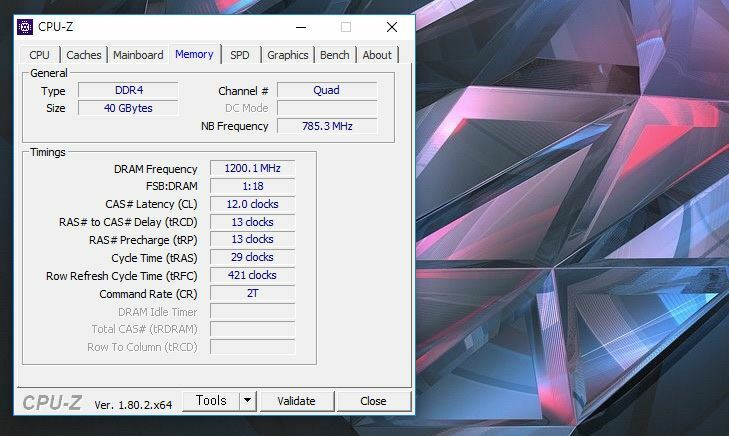The height and width of the screenshot is (436, 729).
Task: Click the RAS# Precharge 13 clocks value
Action: pyautogui.click(x=252, y=239)
